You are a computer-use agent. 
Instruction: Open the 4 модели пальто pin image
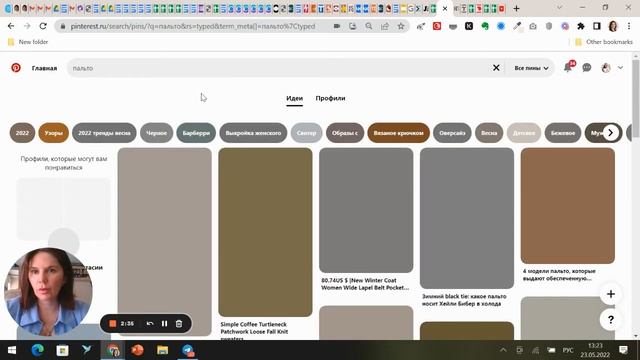(x=568, y=206)
